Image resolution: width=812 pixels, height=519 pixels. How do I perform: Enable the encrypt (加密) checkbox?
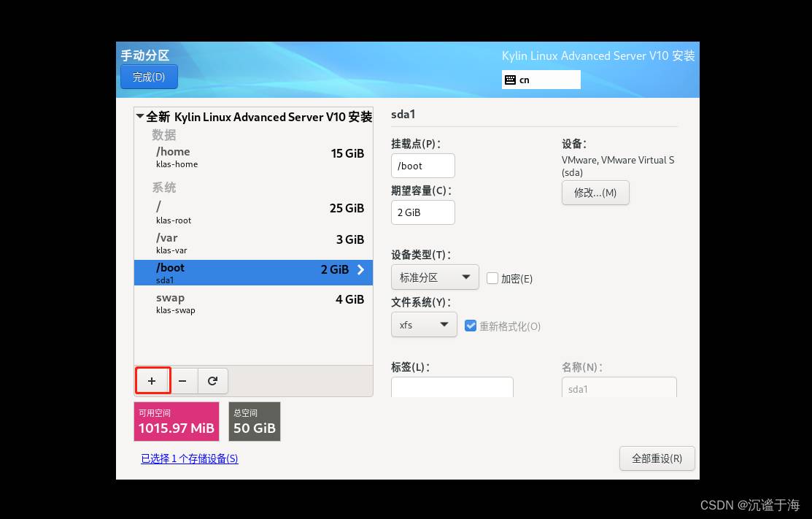(492, 278)
